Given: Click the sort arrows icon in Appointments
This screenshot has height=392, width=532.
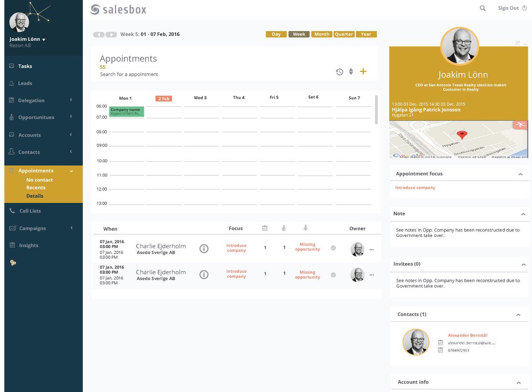Looking at the screenshot, I should coord(351,72).
